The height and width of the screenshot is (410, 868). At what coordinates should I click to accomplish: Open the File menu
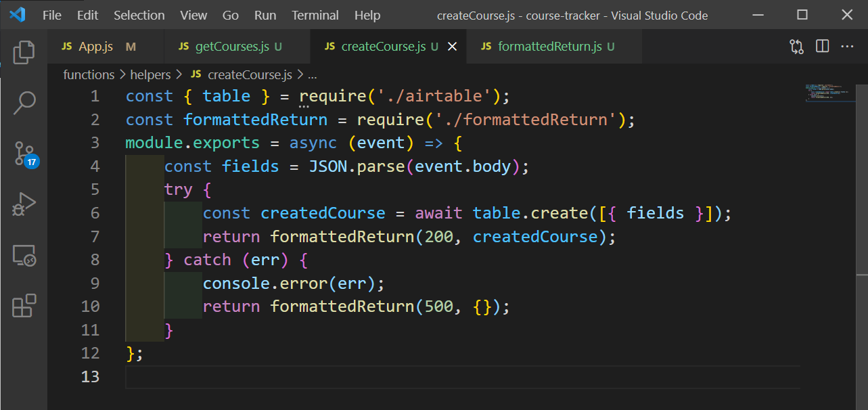click(x=52, y=15)
